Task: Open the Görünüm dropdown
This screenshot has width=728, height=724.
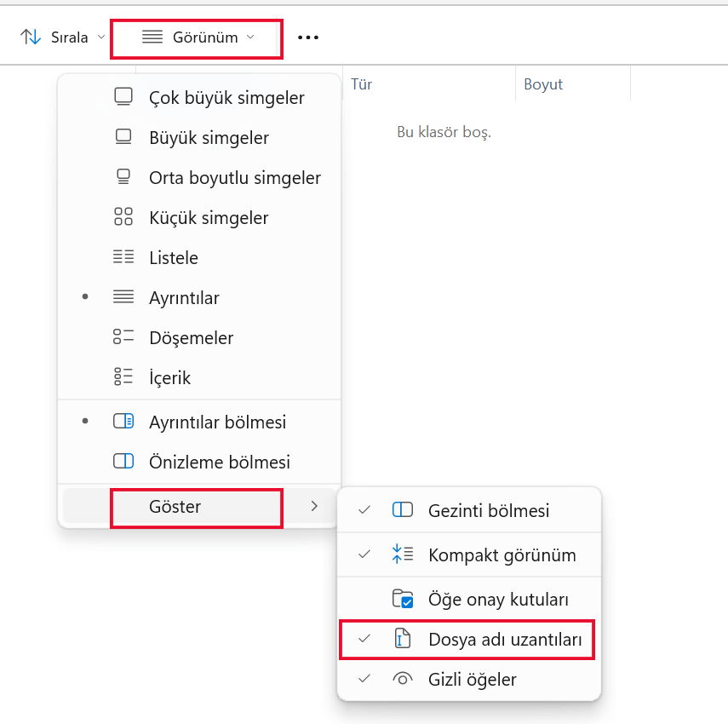Action: (197, 37)
